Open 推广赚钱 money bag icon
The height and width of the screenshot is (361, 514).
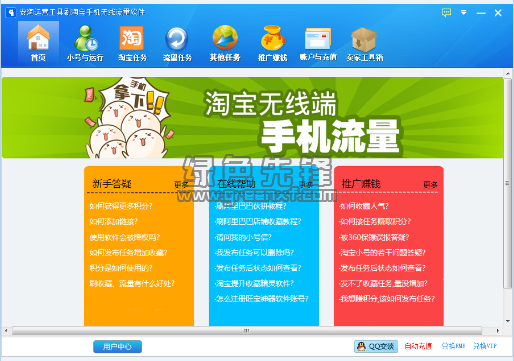(x=272, y=42)
